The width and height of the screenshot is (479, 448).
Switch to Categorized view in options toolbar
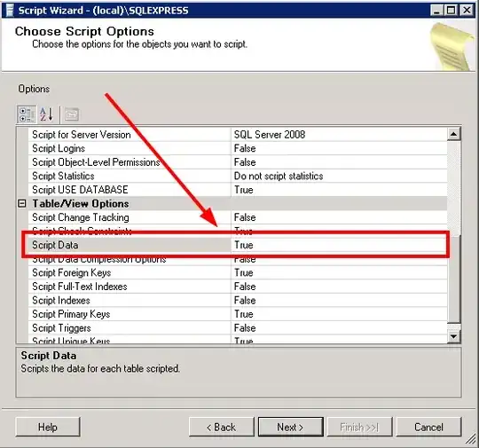pyautogui.click(x=27, y=115)
